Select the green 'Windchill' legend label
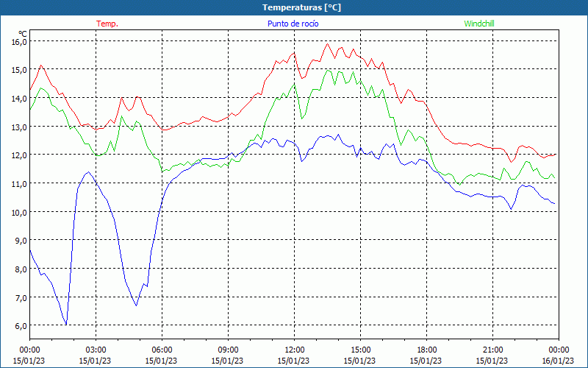588x368 pixels. 479,24
